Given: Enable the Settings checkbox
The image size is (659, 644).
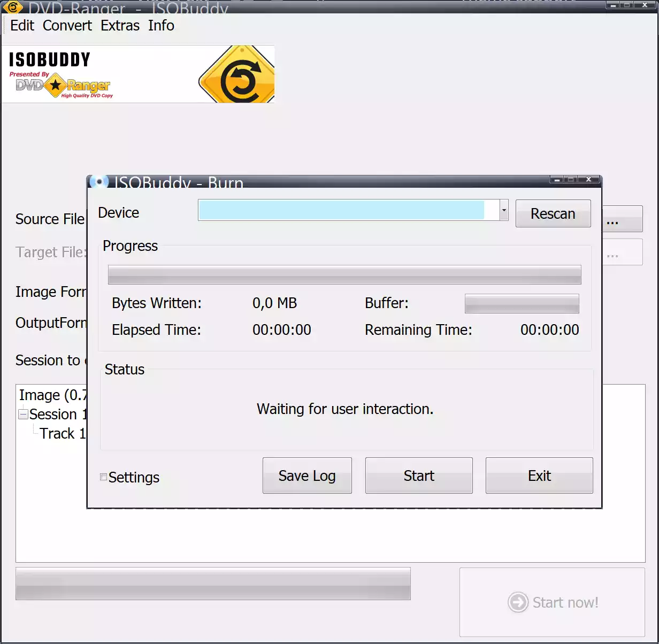Looking at the screenshot, I should coord(103,477).
